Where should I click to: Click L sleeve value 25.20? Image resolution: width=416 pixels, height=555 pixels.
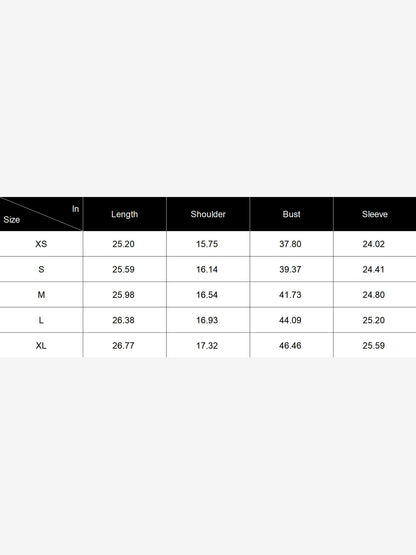tap(374, 320)
